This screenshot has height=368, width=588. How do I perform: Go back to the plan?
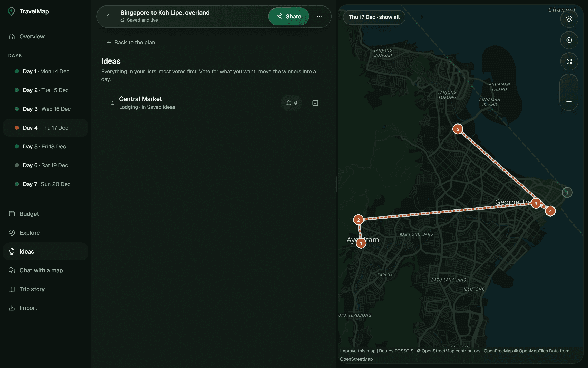click(x=131, y=42)
